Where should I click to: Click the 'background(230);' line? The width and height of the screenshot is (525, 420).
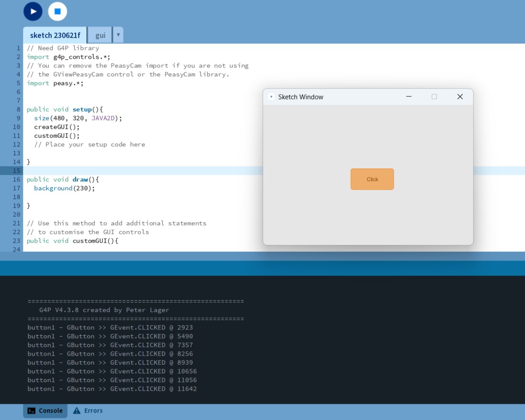[x=64, y=188]
